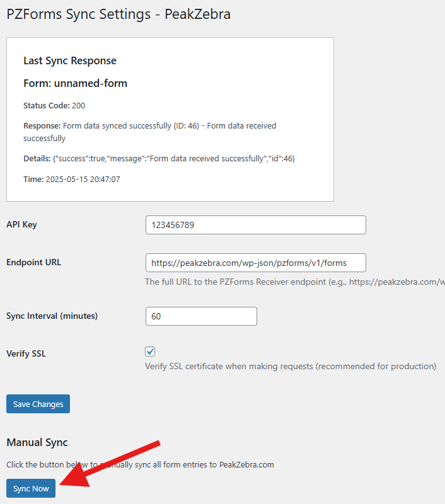This screenshot has width=445, height=504.
Task: Toggle the Verify SSL checkbox
Action: pos(150,352)
